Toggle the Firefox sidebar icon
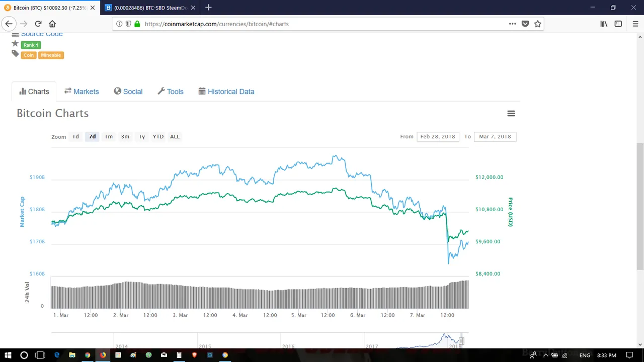Image resolution: width=644 pixels, height=362 pixels. [x=618, y=24]
